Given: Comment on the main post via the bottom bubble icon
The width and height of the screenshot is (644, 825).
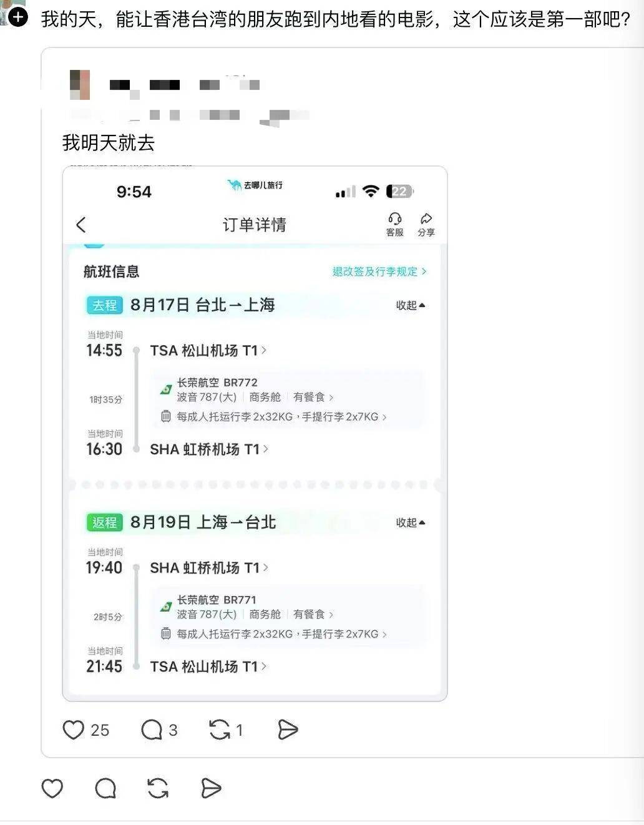Looking at the screenshot, I should click(105, 788).
